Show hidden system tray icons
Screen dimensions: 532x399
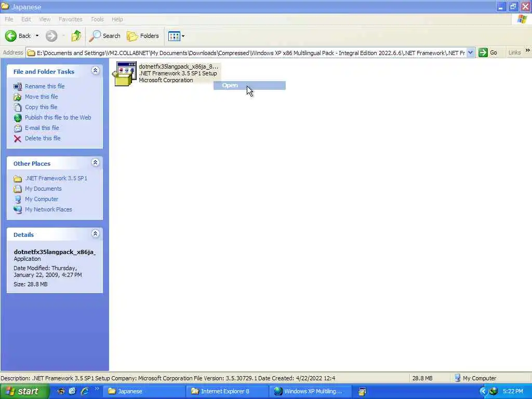(483, 392)
